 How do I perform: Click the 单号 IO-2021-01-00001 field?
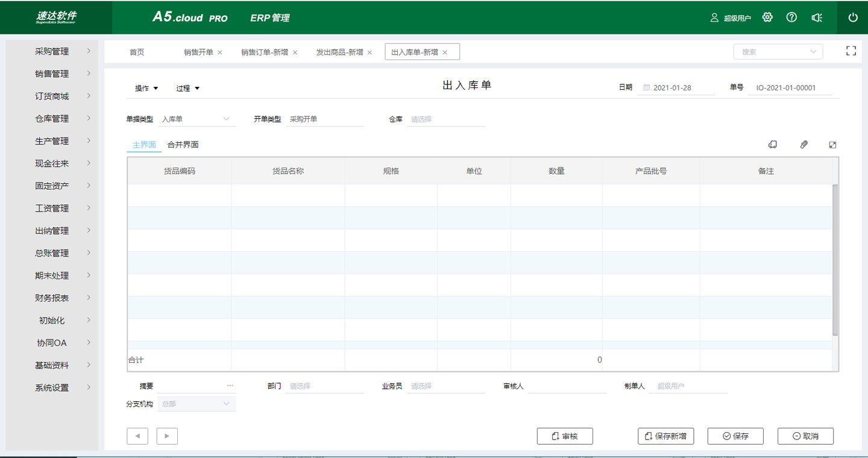[x=790, y=87]
